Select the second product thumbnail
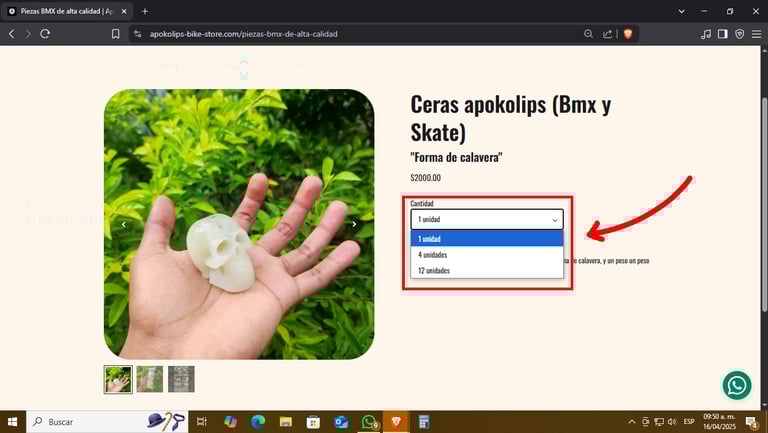The height and width of the screenshot is (433, 768). click(x=150, y=379)
